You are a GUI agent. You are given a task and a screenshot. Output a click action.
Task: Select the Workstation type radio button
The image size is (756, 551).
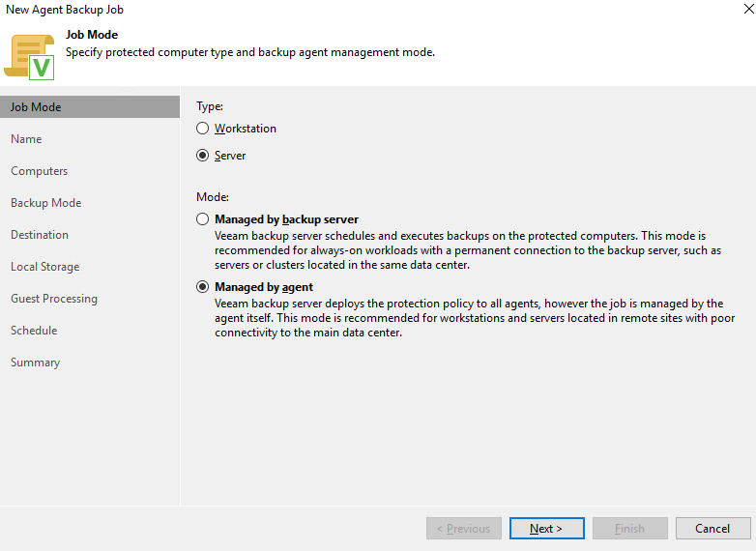tap(202, 129)
